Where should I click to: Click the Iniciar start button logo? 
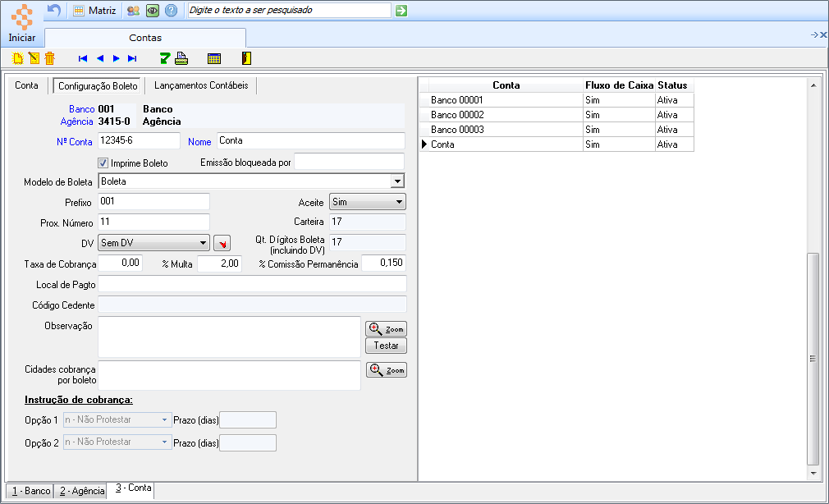point(22,17)
